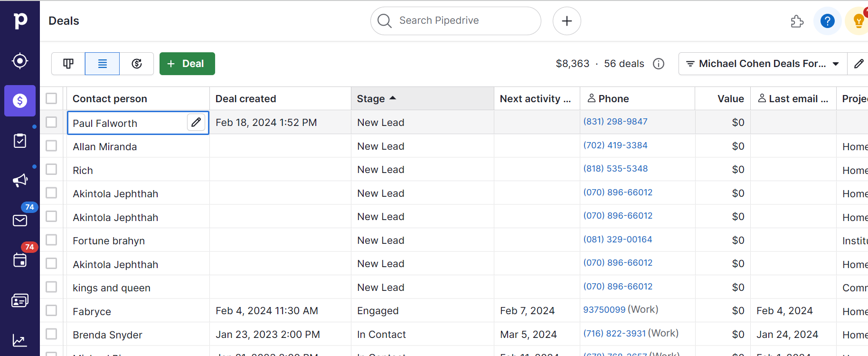868x356 pixels.
Task: Call Fabryce at 93750099
Action: pos(604,310)
